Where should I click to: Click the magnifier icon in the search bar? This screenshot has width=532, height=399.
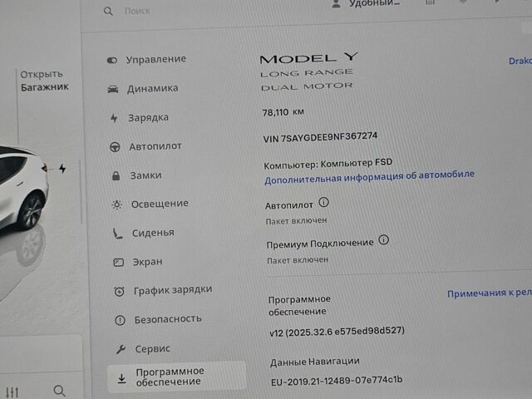pos(108,12)
